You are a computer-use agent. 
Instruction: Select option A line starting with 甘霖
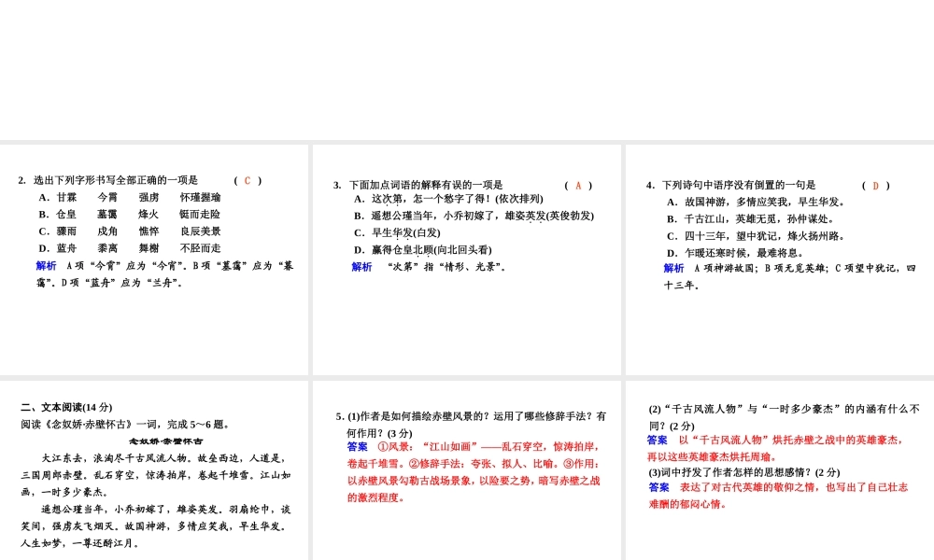[x=130, y=198]
